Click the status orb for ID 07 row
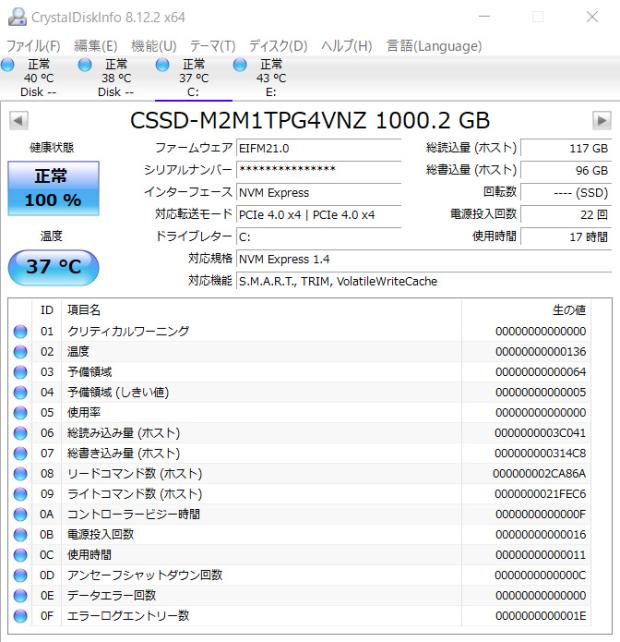 [x=20, y=453]
